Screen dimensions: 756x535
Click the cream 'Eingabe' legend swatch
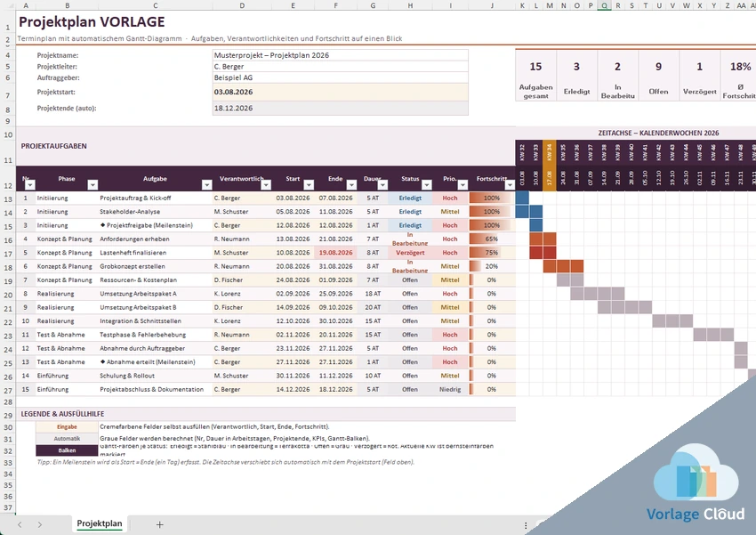pos(67,427)
